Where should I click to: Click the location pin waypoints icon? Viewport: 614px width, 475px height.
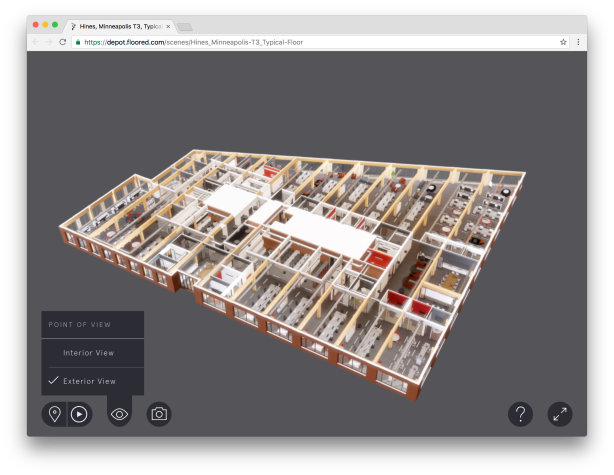click(x=54, y=414)
